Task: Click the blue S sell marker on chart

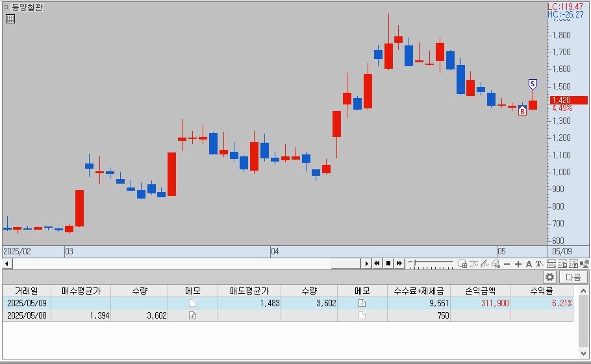Action: pyautogui.click(x=533, y=84)
